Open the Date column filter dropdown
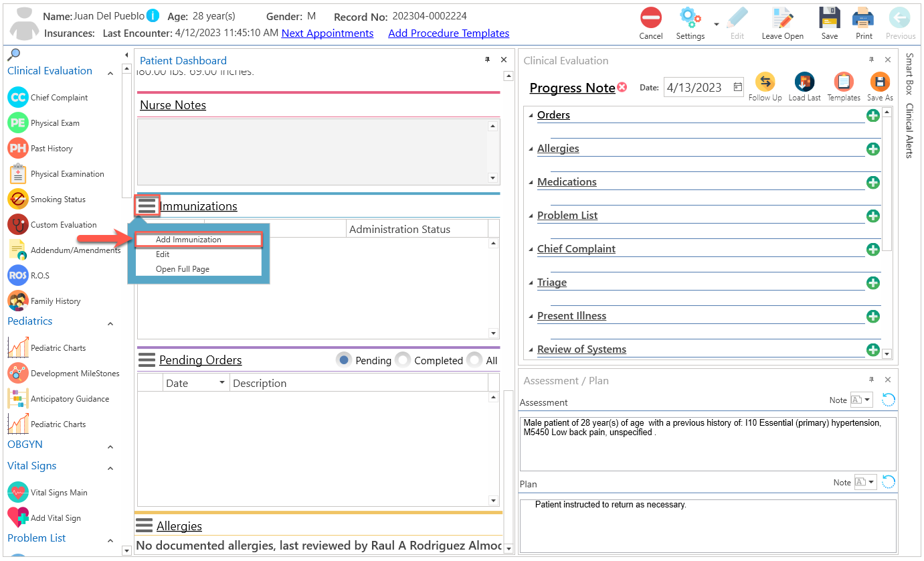The height and width of the screenshot is (561, 924). (222, 383)
